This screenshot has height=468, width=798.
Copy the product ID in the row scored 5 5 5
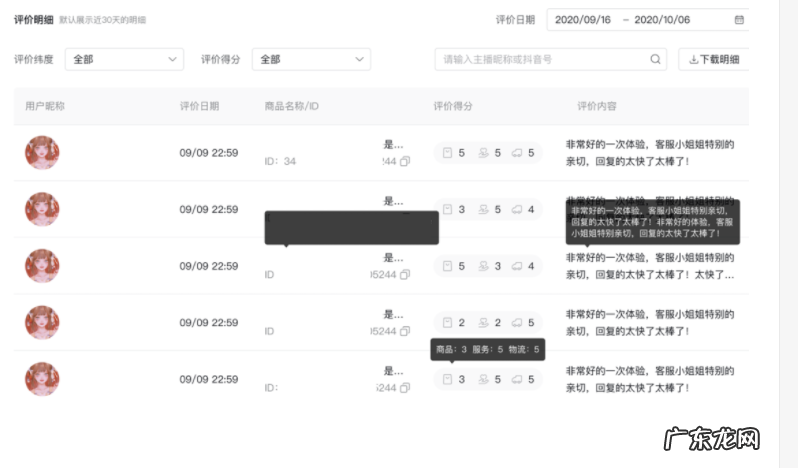tap(405, 161)
